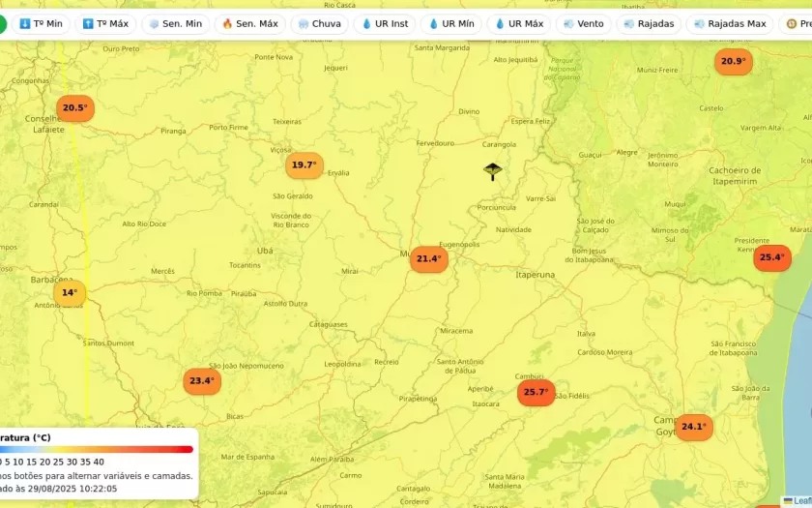Open the UR Máx humidity layer

point(518,23)
